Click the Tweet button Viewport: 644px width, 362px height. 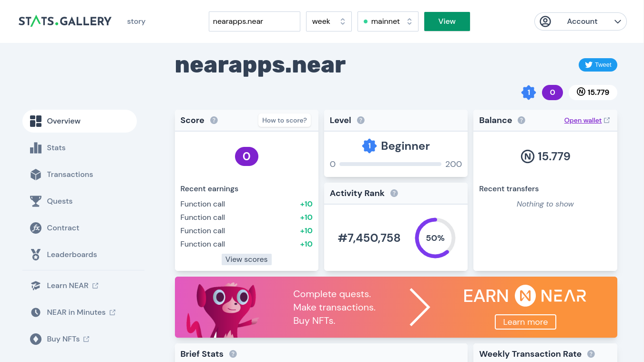tap(598, 65)
